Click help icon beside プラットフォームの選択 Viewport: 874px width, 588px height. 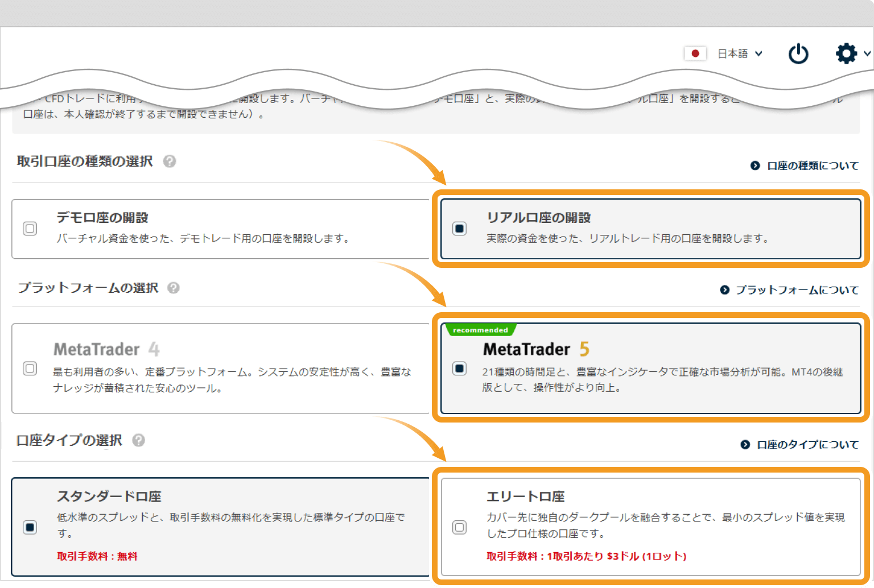(x=174, y=288)
